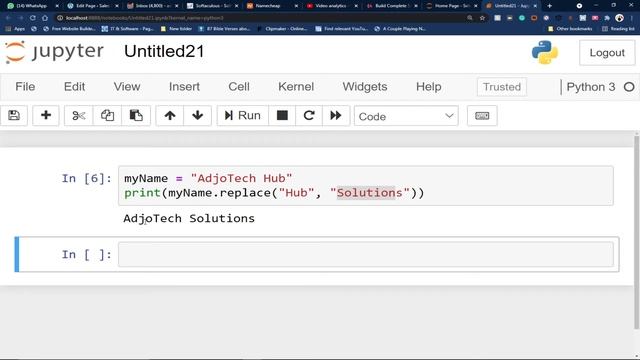Open the Cell menu
The width and height of the screenshot is (640, 360).
[x=239, y=87]
